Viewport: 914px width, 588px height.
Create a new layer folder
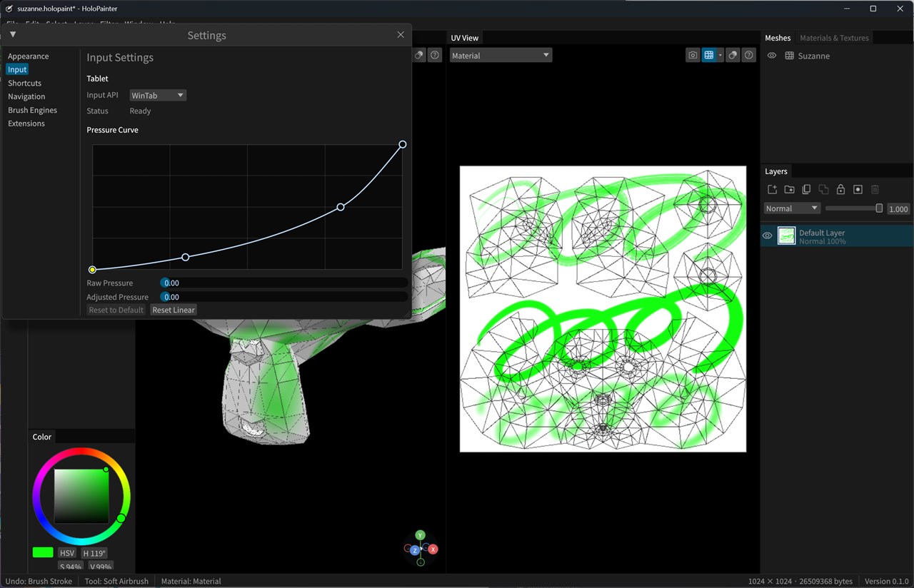[x=789, y=189]
